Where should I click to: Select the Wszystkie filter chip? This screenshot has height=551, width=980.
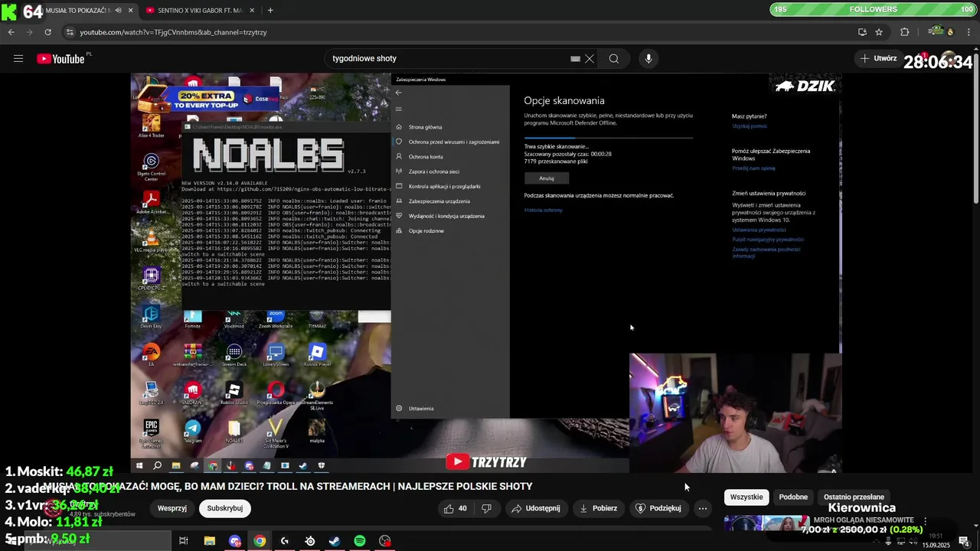pos(746,497)
